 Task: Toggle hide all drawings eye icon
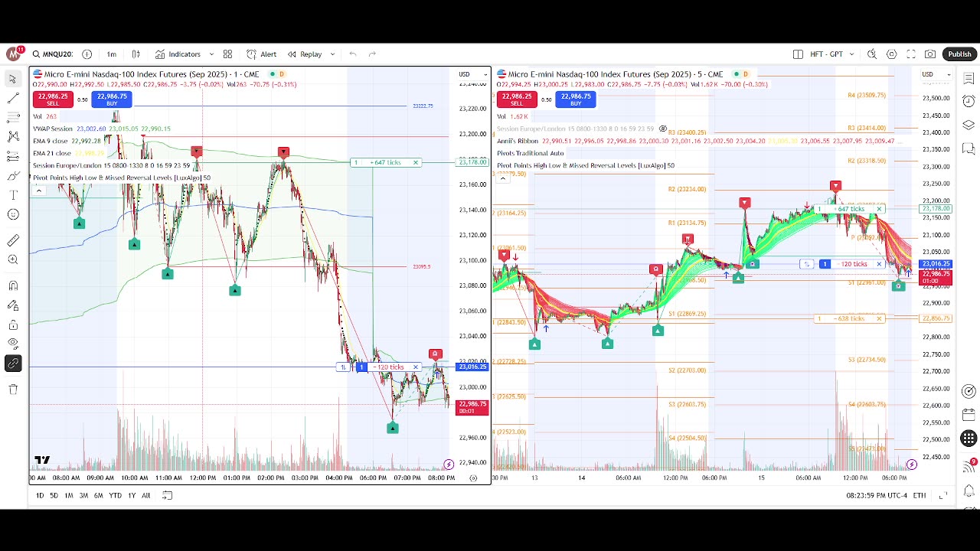pos(13,344)
